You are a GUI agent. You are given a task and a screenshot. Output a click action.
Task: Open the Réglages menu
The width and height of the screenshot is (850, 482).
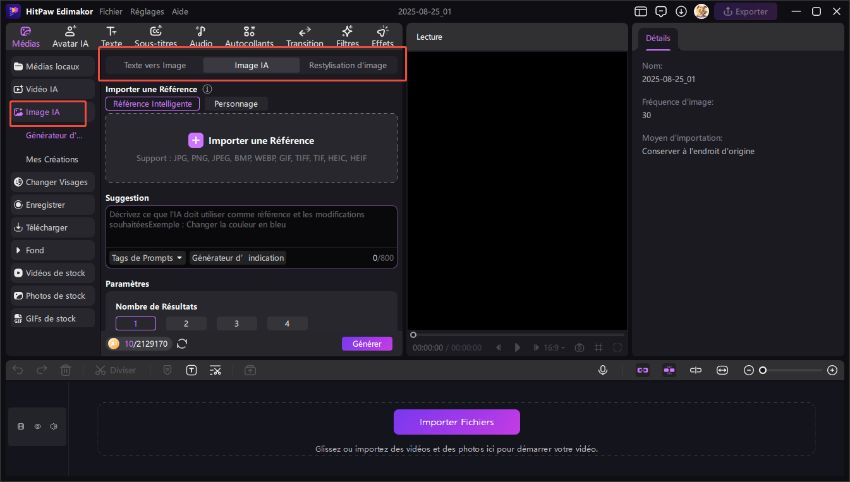click(x=147, y=11)
